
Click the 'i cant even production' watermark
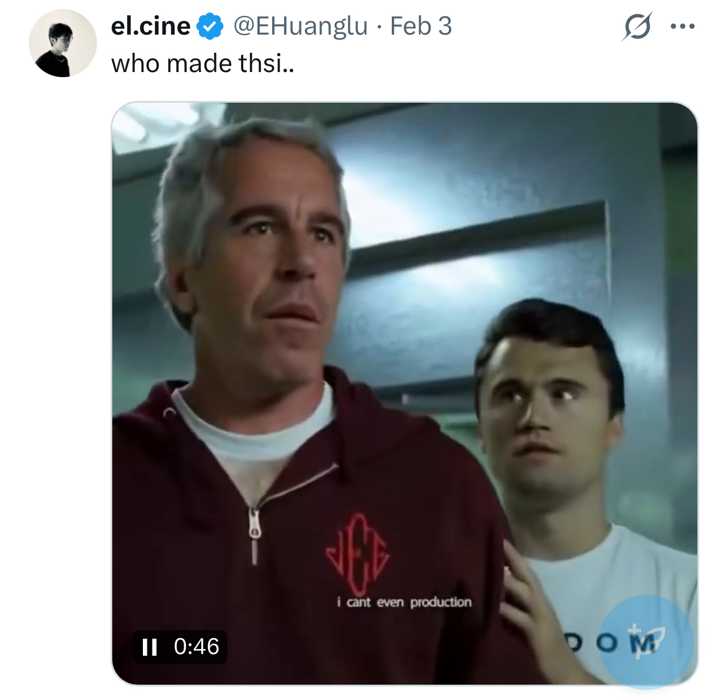click(x=404, y=602)
